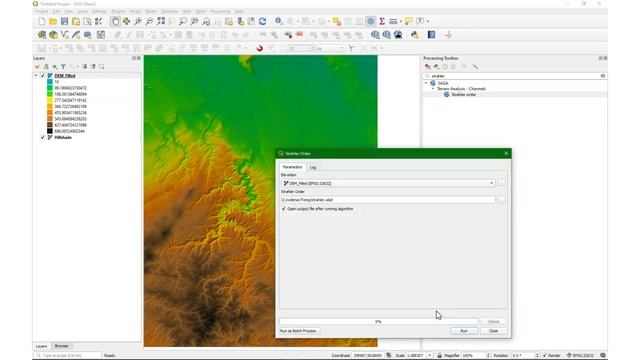
Task: Switch to the Parameters tab in dialog
Action: [293, 167]
